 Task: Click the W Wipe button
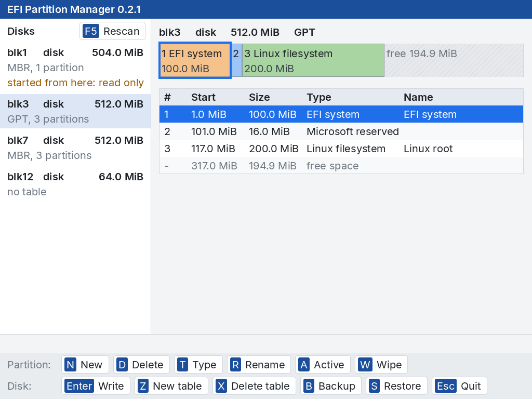381,365
